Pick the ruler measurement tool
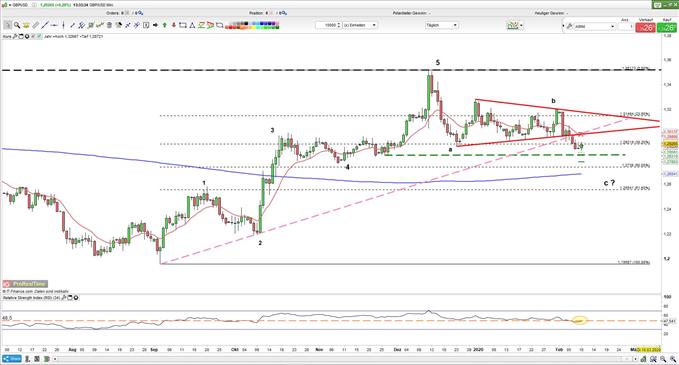 click(36, 25)
